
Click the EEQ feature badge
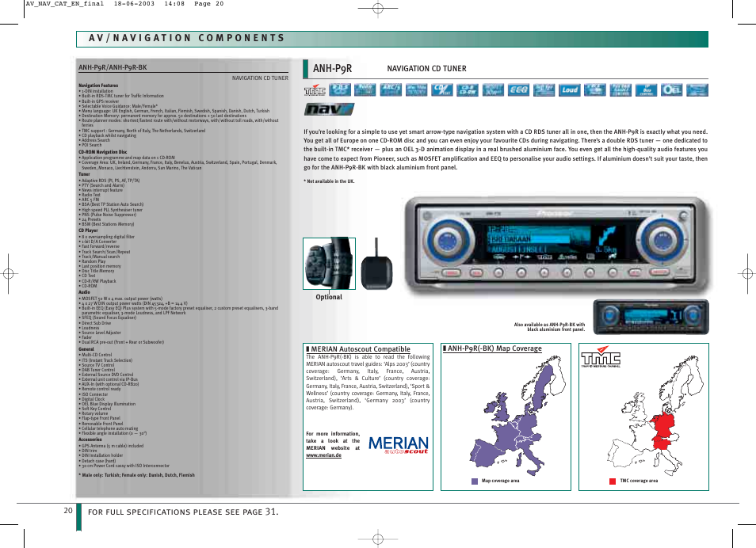click(x=518, y=90)
